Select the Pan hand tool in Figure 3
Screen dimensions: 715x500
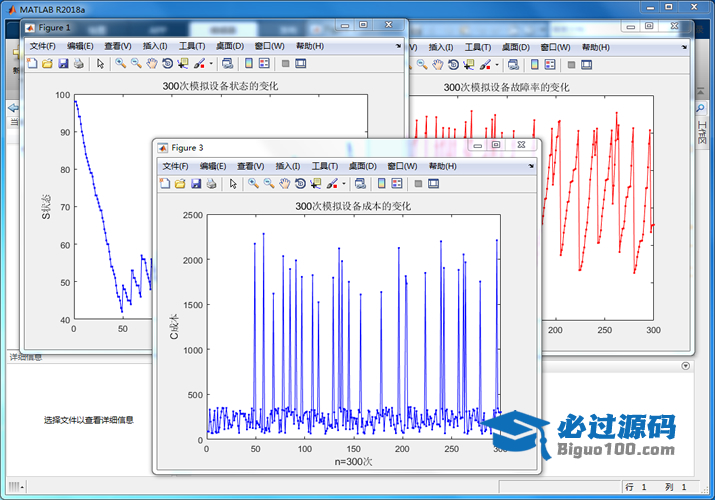point(285,184)
